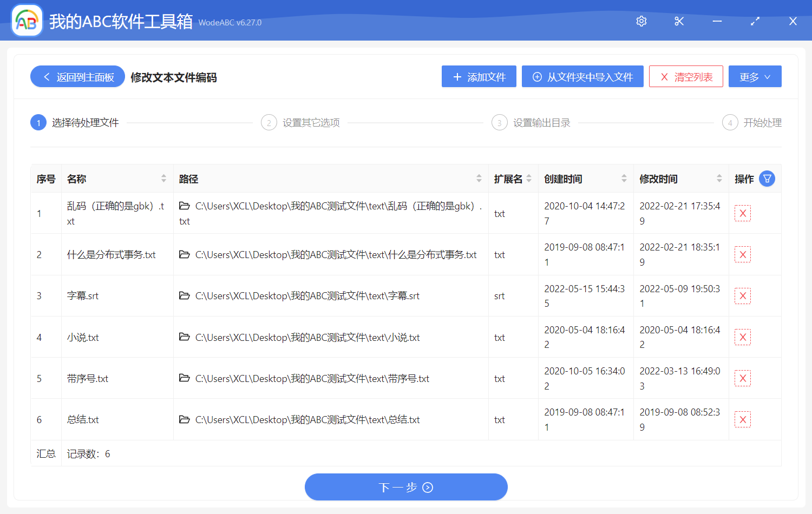Click 返回到主面板 to go back
This screenshot has width=812, height=514.
pyautogui.click(x=77, y=76)
